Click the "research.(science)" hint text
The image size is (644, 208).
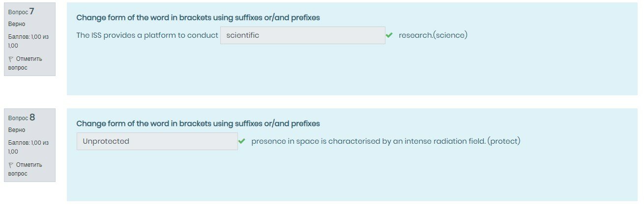point(433,35)
